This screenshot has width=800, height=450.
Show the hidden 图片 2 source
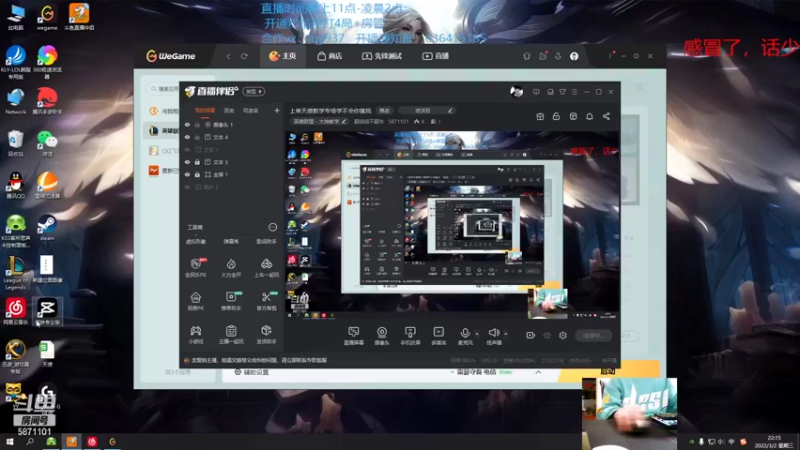[x=187, y=187]
